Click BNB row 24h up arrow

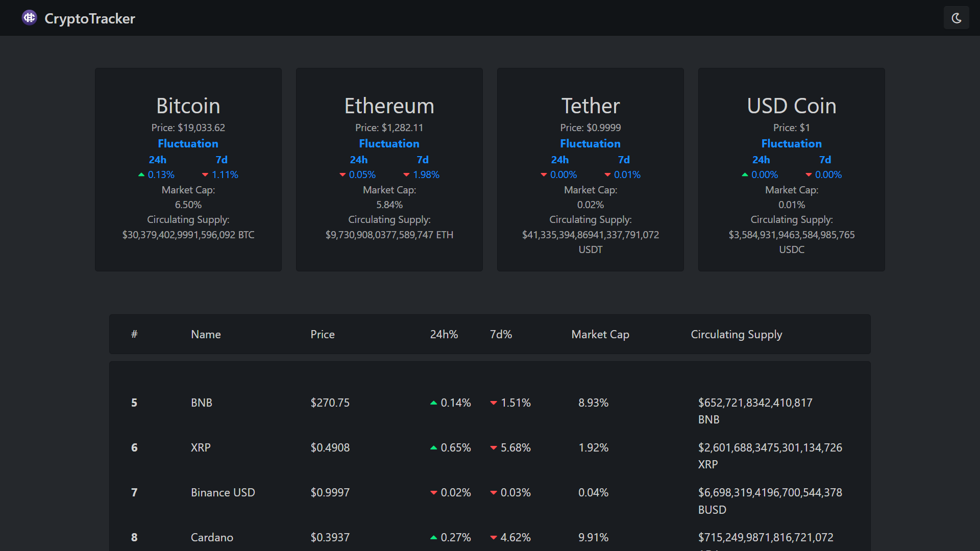tap(434, 403)
